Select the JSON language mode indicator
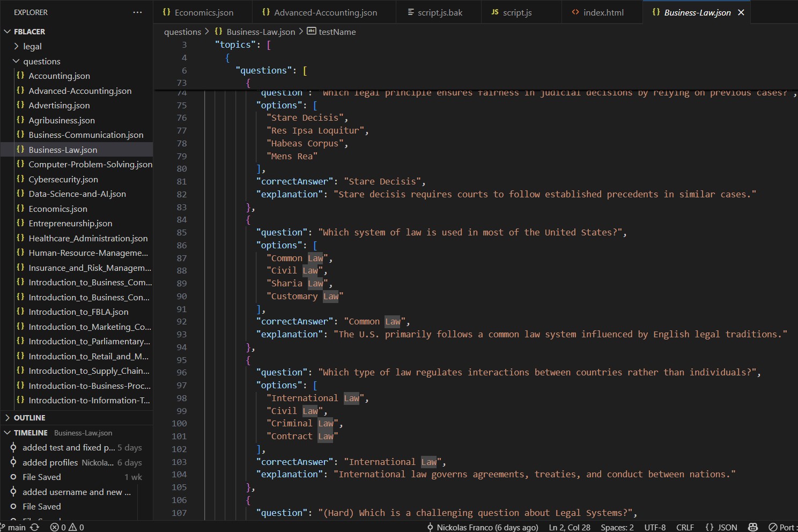This screenshot has width=798, height=532. click(721, 527)
